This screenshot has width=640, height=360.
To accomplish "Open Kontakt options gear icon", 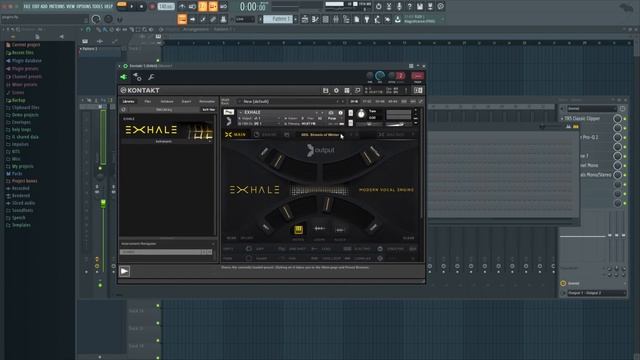I will [336, 91].
